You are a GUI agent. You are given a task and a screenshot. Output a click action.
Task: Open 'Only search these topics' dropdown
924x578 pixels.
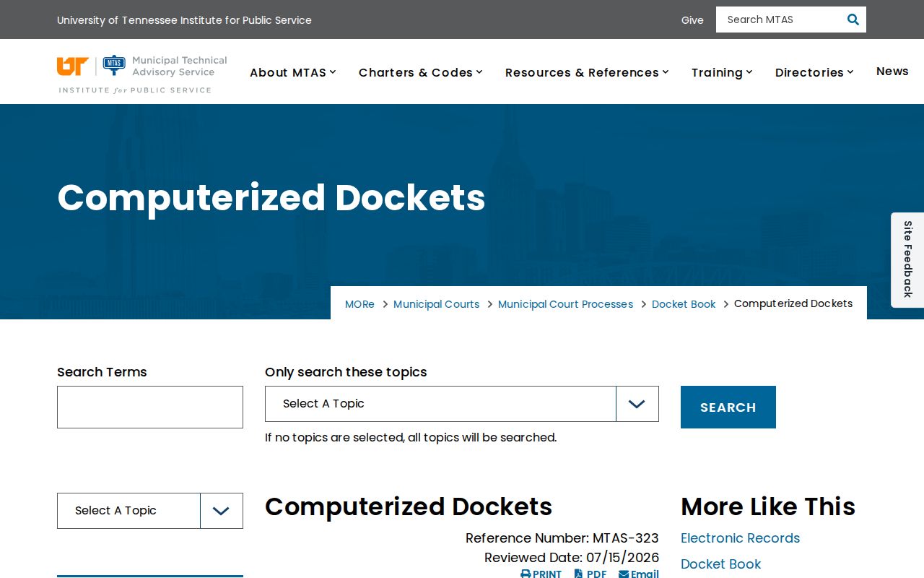coord(462,404)
